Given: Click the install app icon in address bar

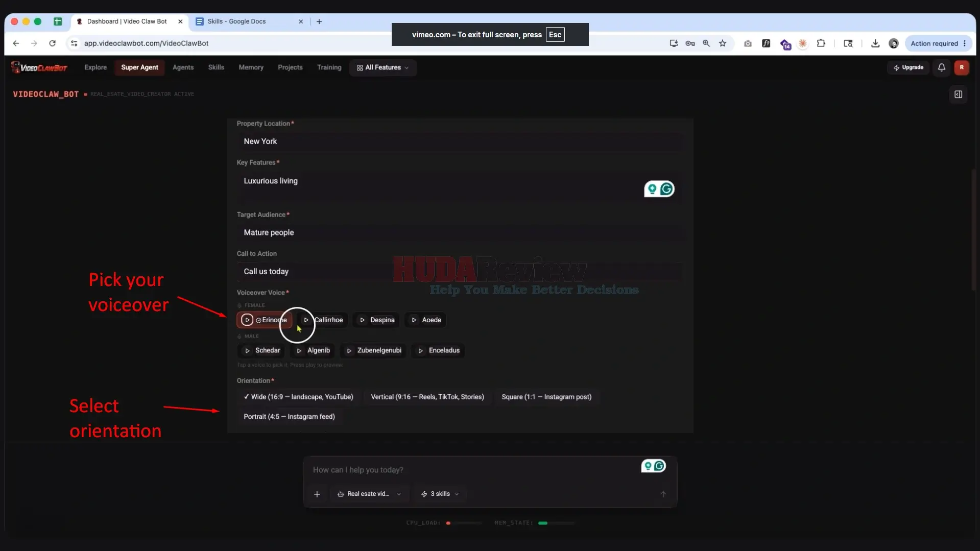Looking at the screenshot, I should click(x=674, y=43).
